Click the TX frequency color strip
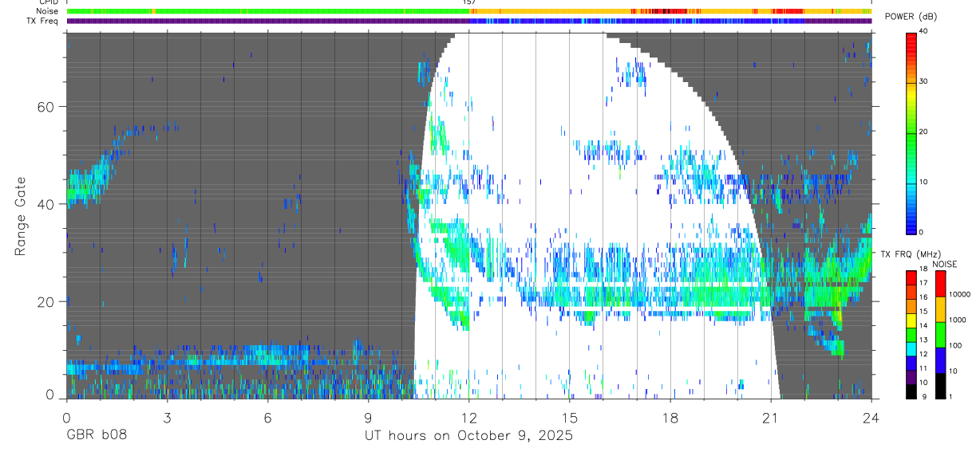980x452 pixels. [x=468, y=21]
